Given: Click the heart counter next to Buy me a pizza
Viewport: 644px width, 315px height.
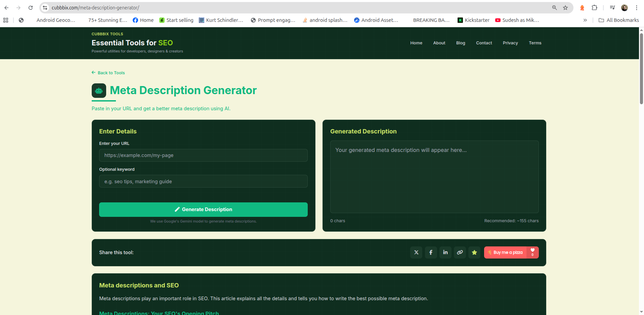Looking at the screenshot, I should [x=532, y=252].
